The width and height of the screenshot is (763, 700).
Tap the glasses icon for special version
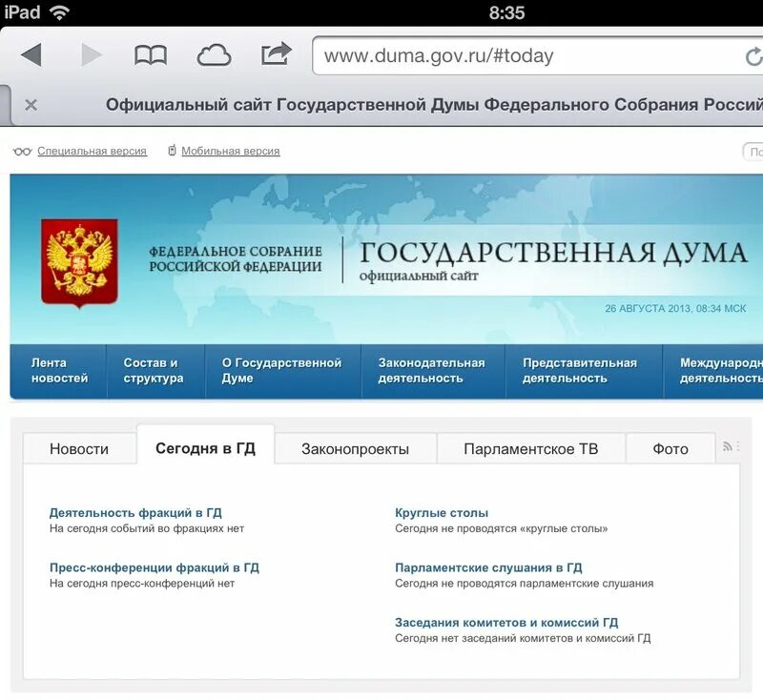tap(22, 152)
